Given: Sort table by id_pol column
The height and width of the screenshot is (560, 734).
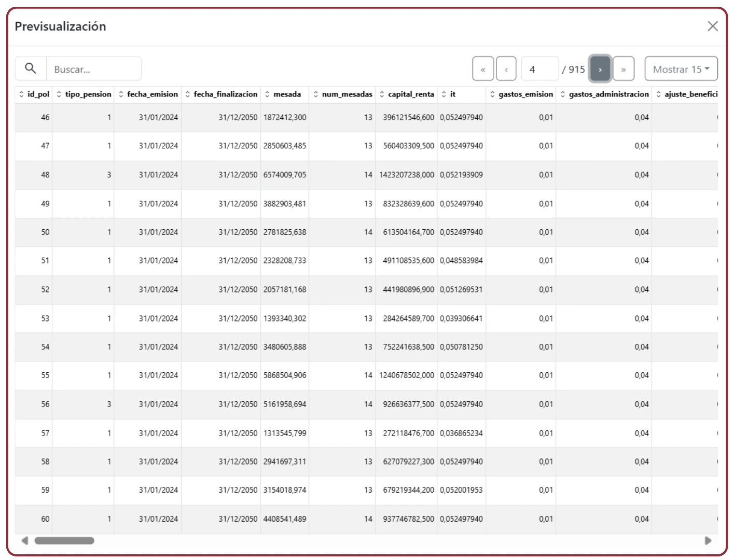Looking at the screenshot, I should point(34,94).
